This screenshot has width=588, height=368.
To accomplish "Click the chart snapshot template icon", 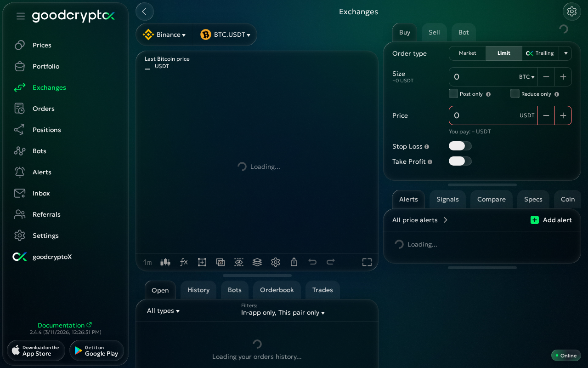I will click(x=220, y=262).
